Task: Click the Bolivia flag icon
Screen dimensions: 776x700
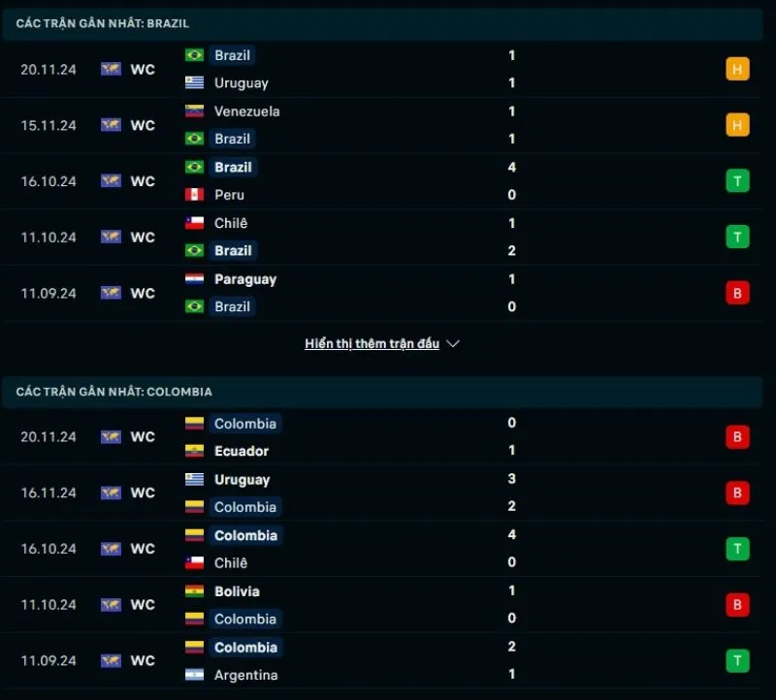Action: (x=193, y=591)
